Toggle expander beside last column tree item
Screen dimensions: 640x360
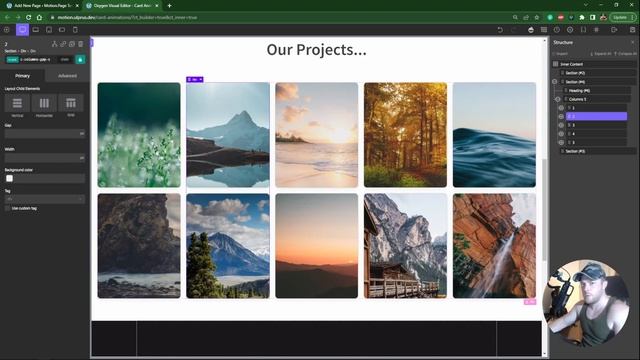click(x=561, y=142)
